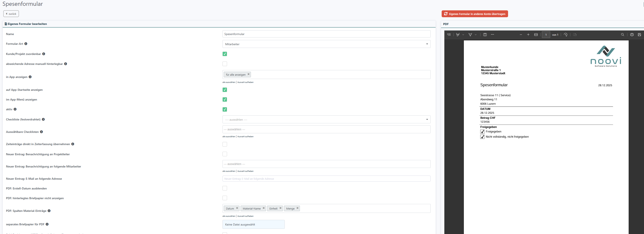Click the fit-to-width PDF icon
Screen dimensions: 644x234
tap(536, 35)
